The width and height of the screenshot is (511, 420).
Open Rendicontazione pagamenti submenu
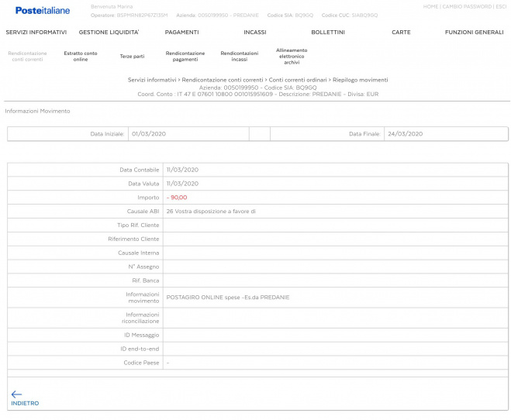click(x=185, y=56)
